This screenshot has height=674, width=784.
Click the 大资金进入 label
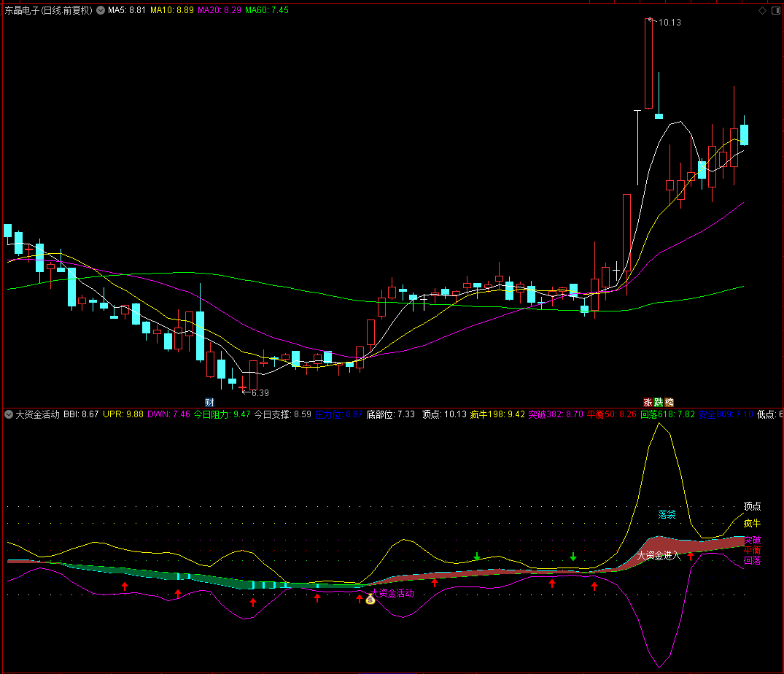(x=659, y=556)
